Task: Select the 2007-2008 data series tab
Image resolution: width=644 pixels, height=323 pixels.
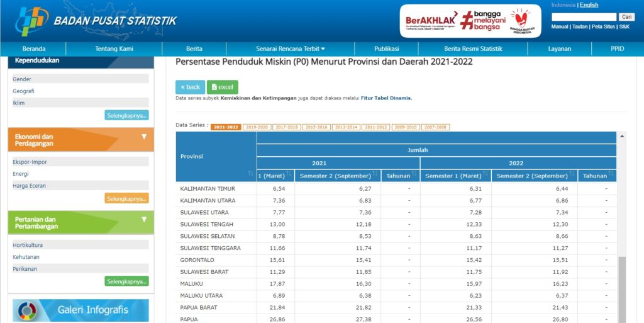Action: (435, 127)
